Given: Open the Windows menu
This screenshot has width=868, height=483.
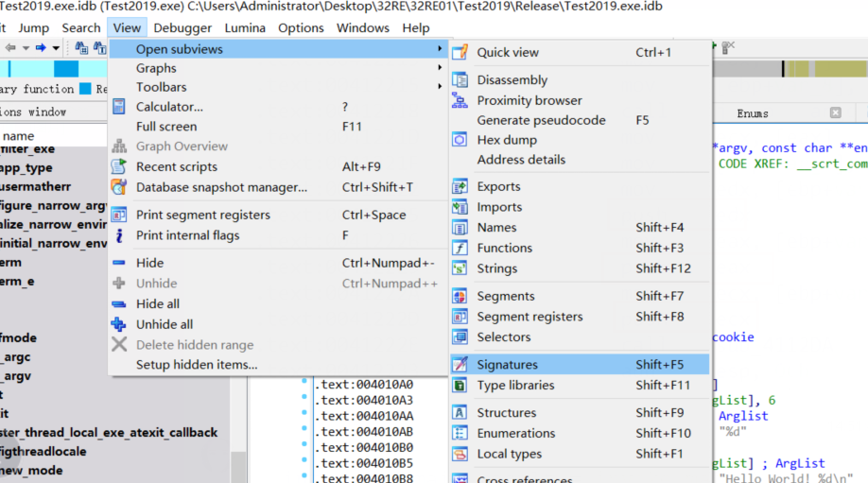Looking at the screenshot, I should 362,27.
